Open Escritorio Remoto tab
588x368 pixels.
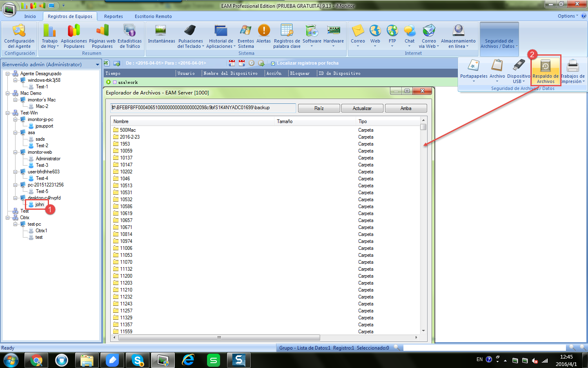153,16
